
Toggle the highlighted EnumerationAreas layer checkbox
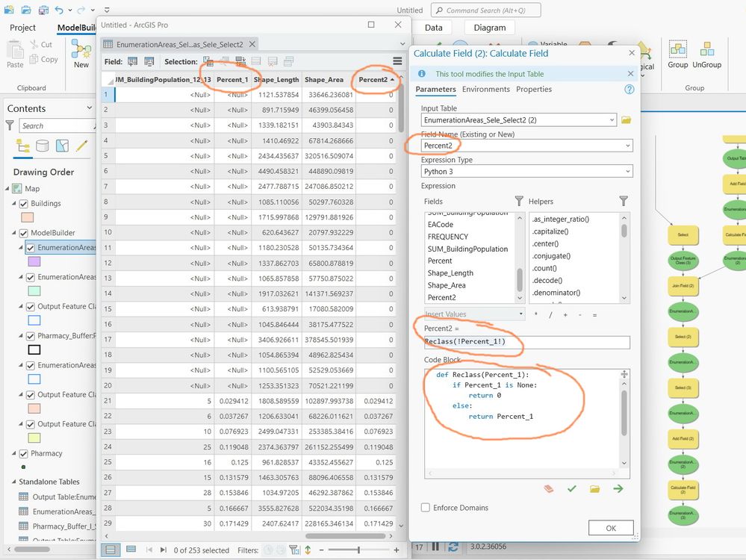click(x=31, y=248)
